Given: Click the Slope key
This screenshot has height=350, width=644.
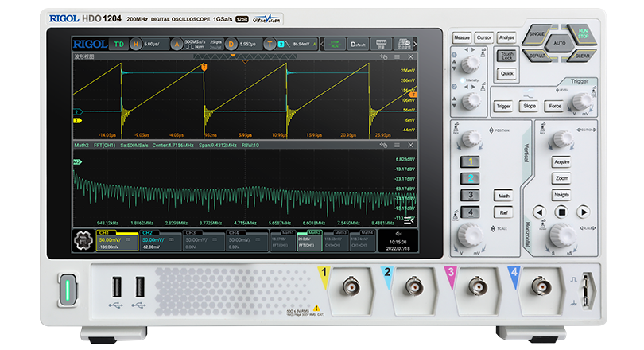Looking at the screenshot, I should click(530, 106).
